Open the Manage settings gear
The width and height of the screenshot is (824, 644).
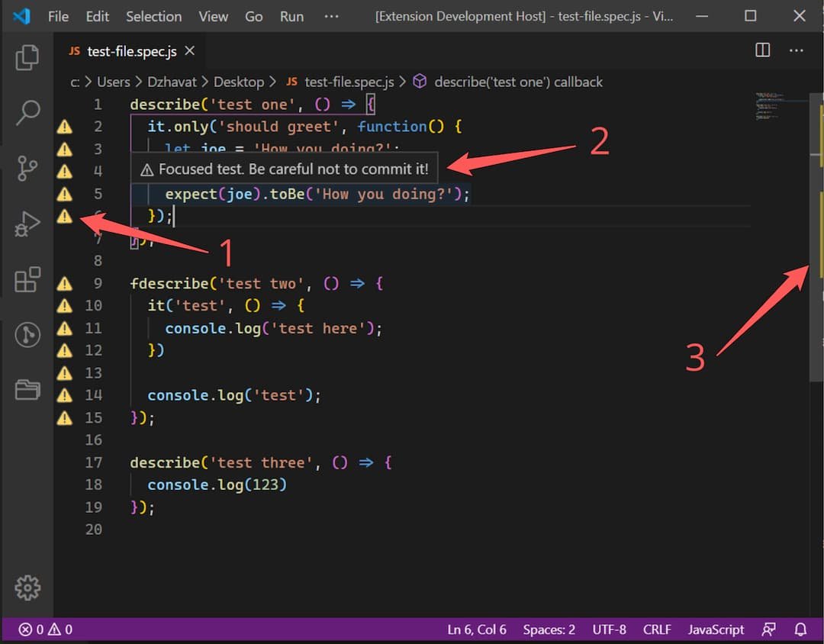(x=27, y=588)
